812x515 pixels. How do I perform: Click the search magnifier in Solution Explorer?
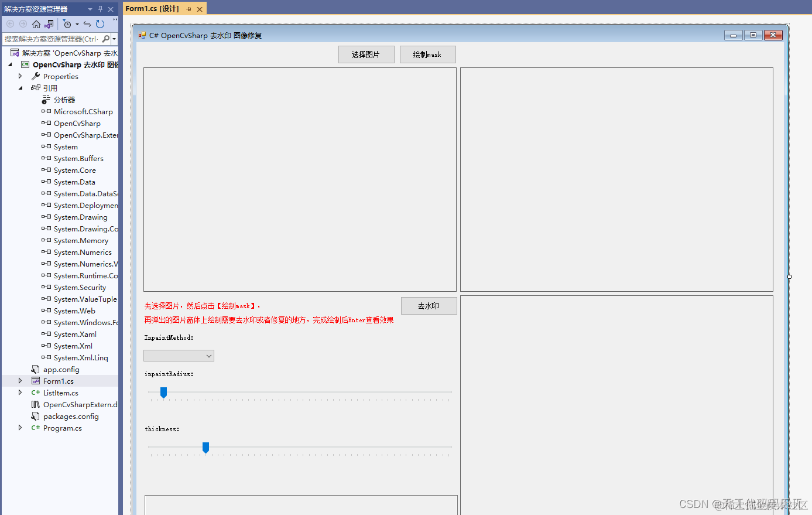(x=106, y=39)
